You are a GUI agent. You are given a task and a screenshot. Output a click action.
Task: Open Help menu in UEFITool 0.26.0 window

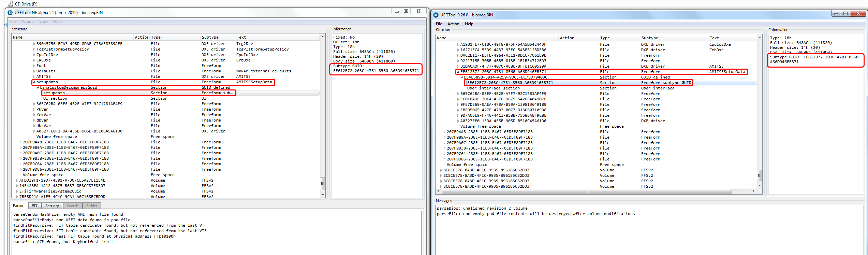[x=469, y=24]
